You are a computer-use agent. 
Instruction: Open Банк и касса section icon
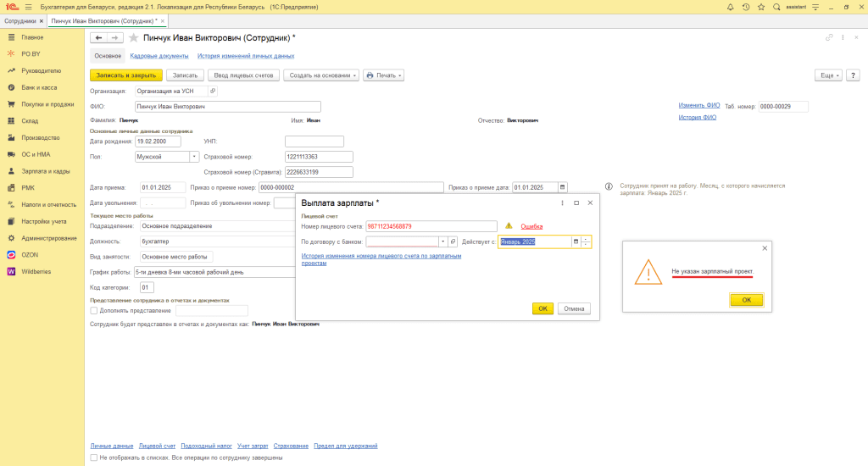point(11,87)
